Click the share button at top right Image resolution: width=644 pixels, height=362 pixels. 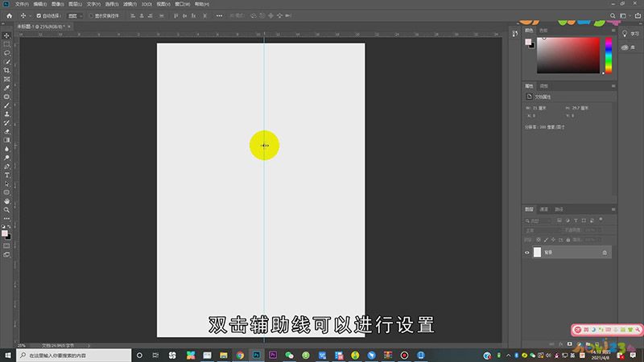point(638,15)
